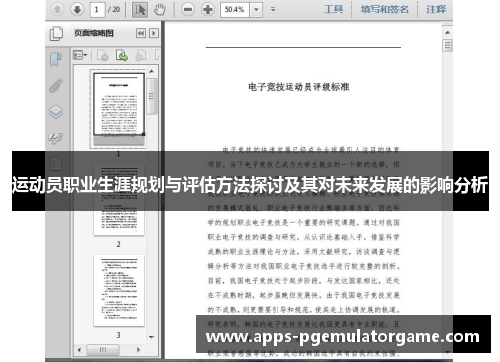Click the document vertical scrollbar handle

pos(447,45)
